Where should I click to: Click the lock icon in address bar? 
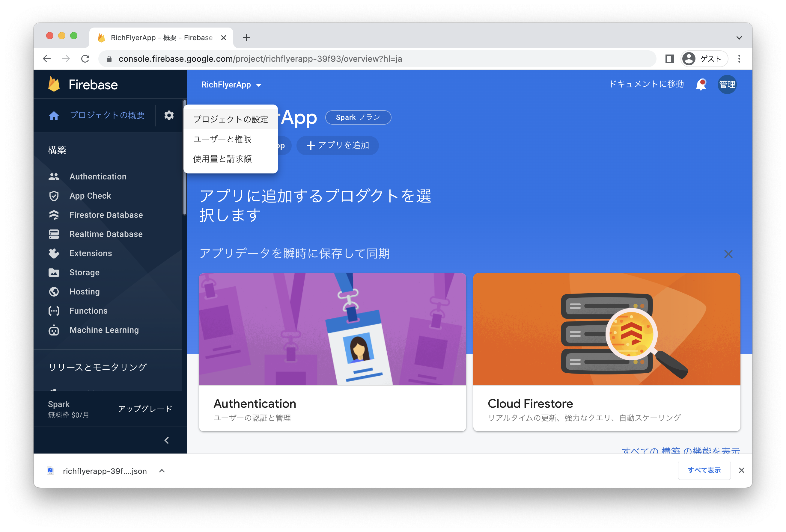[109, 59]
